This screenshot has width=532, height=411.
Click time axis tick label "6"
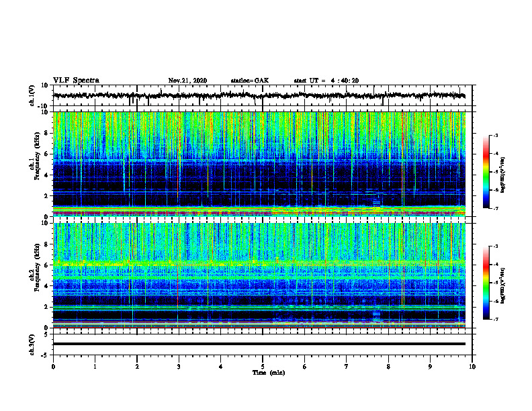[305, 367]
